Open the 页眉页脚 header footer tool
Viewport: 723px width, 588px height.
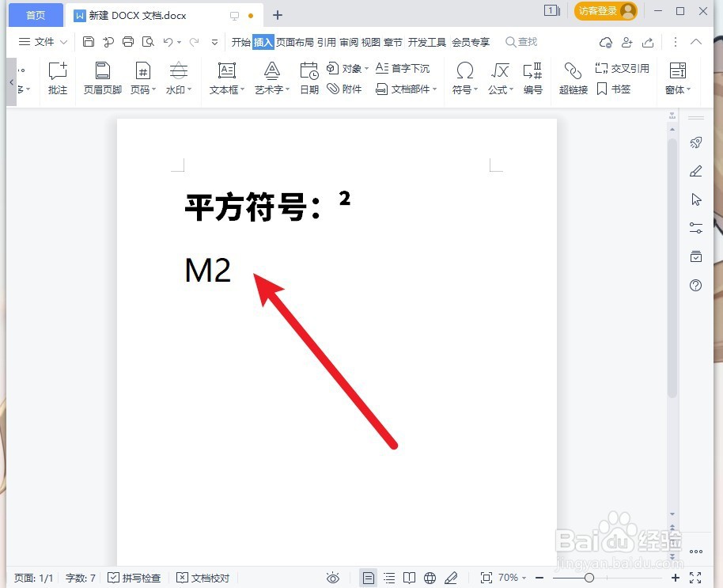click(101, 78)
